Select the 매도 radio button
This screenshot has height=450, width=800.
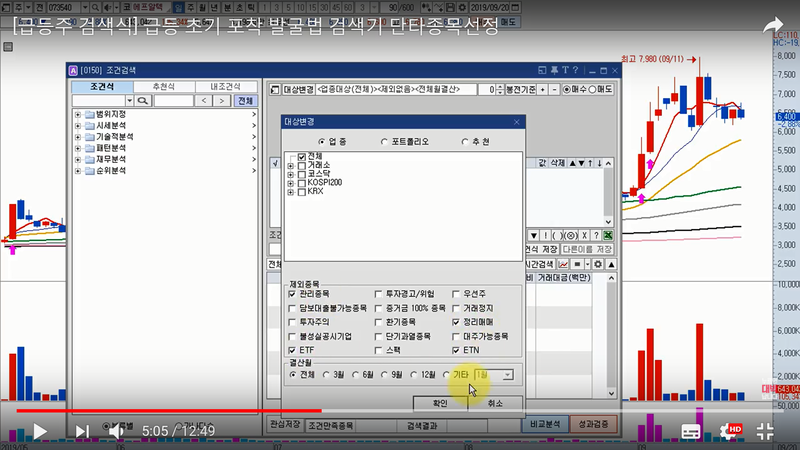tap(592, 89)
